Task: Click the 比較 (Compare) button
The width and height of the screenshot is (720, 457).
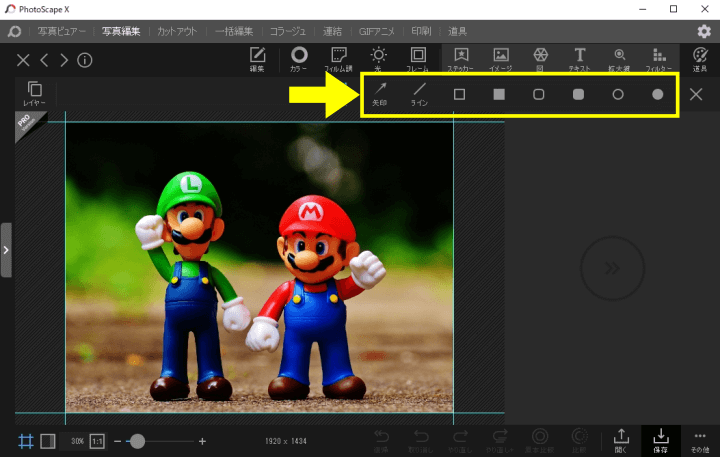Action: pyautogui.click(x=579, y=441)
